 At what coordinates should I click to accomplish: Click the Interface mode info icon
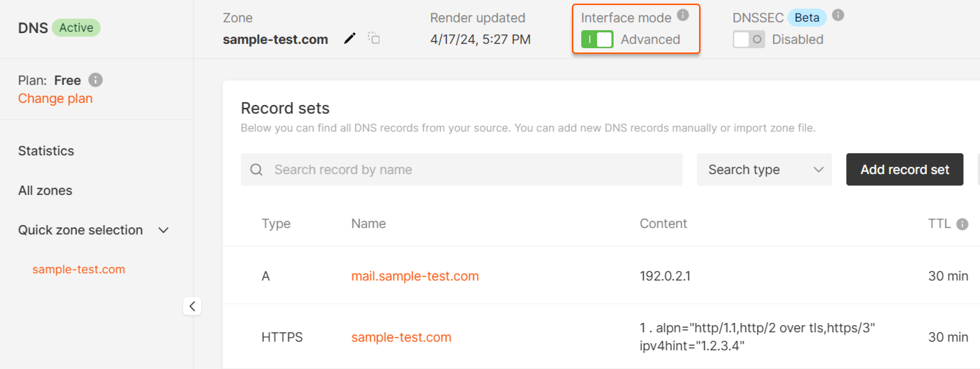(683, 15)
